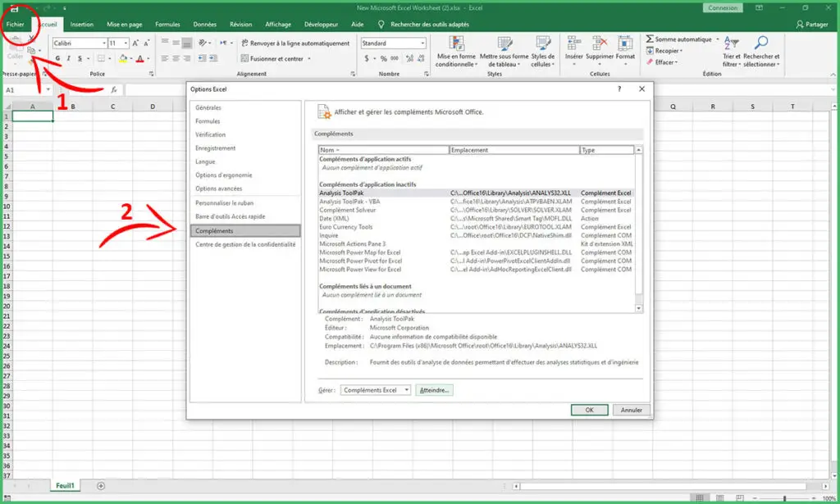Viewport: 840px width, 504px height.
Task: Open the Standard number format dropdown
Action: (422, 43)
